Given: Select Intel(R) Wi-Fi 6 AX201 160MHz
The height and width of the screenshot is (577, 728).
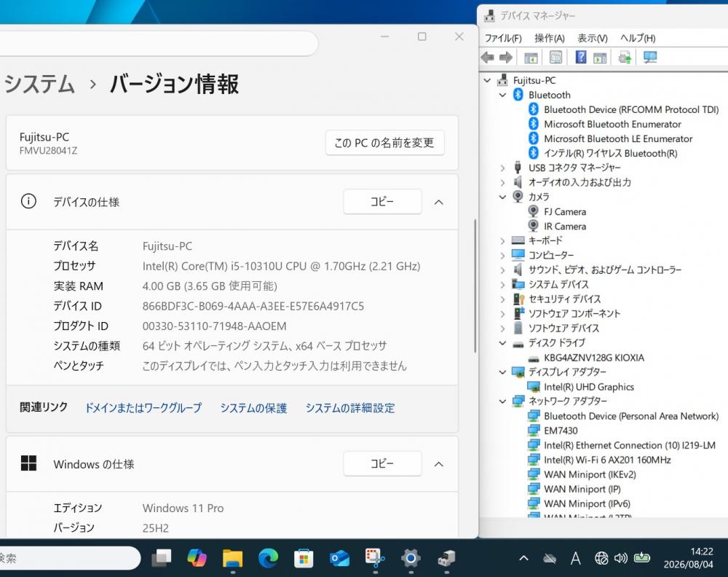Looking at the screenshot, I should pyautogui.click(x=607, y=460).
